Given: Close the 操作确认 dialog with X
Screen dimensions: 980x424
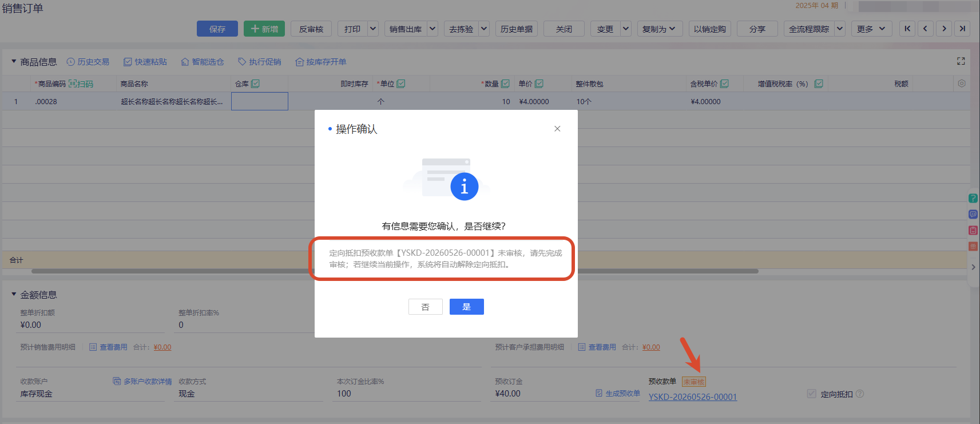Looking at the screenshot, I should (x=557, y=129).
